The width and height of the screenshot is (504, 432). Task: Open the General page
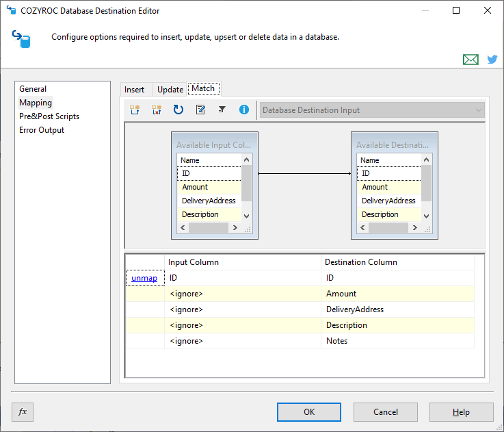coord(33,89)
